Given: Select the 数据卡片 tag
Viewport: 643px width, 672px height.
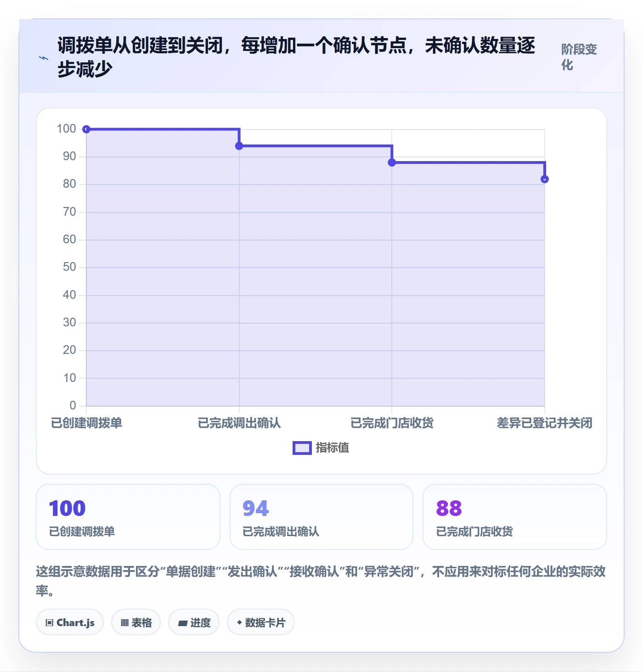Looking at the screenshot, I should tap(261, 622).
